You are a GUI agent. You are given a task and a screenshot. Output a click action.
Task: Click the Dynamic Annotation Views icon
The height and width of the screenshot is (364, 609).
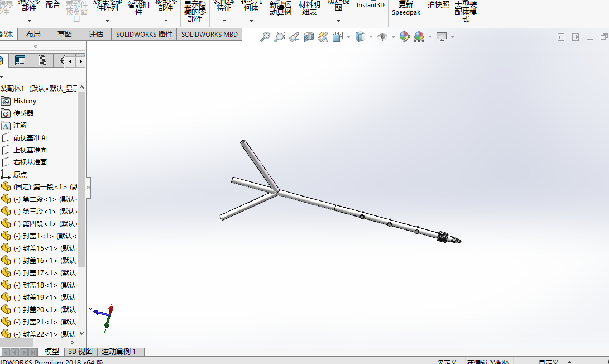[x=323, y=37]
